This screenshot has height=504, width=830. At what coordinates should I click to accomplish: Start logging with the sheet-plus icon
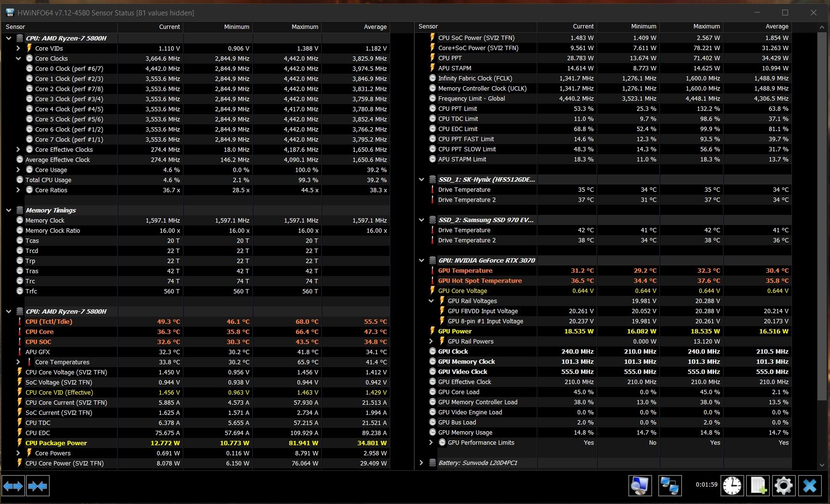pyautogui.click(x=758, y=486)
